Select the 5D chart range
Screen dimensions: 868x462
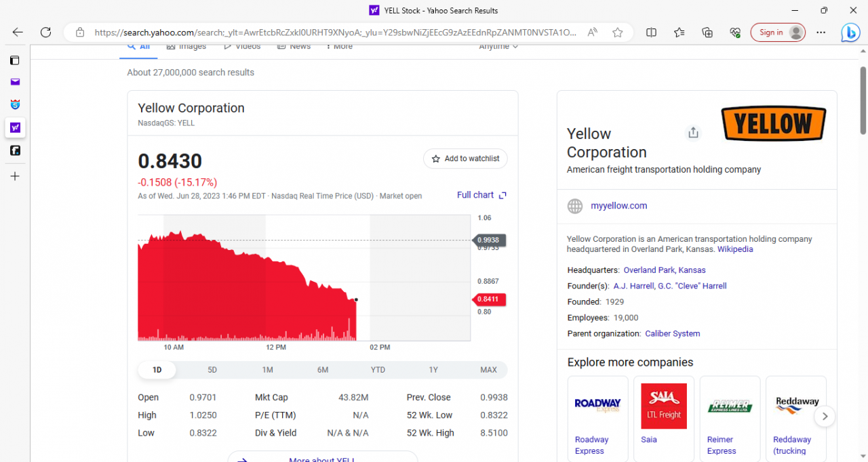[212, 370]
